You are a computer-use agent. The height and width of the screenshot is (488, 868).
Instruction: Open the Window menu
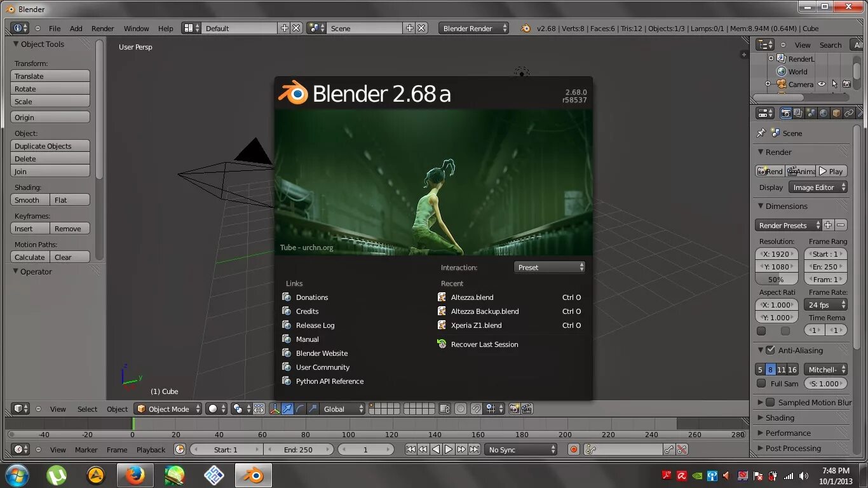tap(136, 29)
